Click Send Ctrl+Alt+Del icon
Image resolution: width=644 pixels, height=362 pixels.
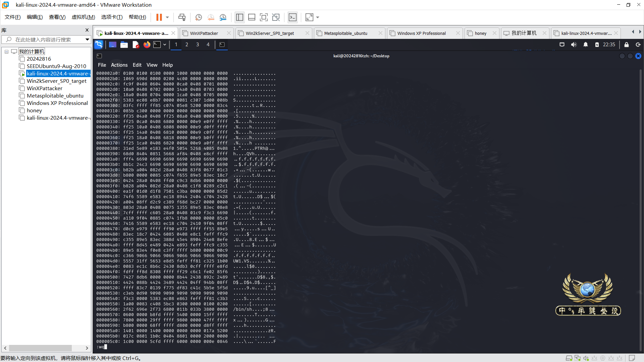182,17
